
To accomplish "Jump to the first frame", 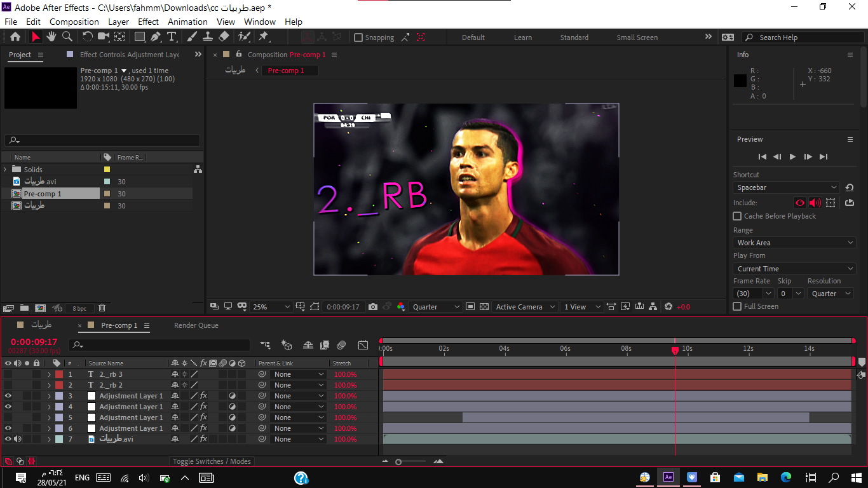I will (762, 156).
